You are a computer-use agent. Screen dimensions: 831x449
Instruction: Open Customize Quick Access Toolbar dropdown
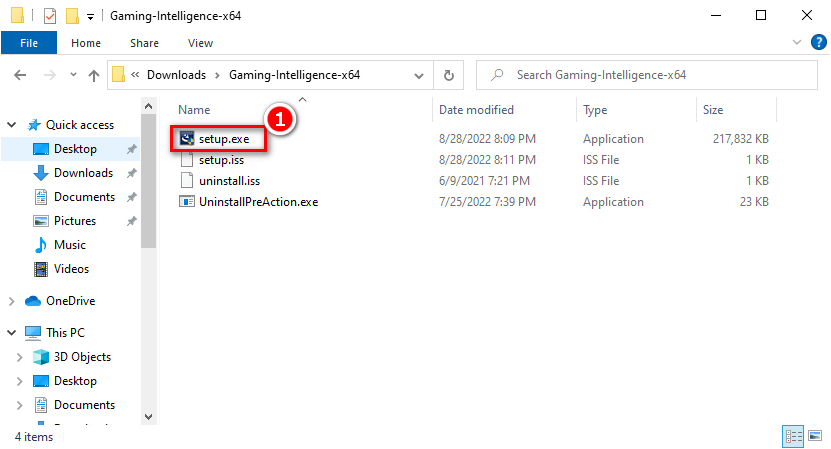point(91,17)
